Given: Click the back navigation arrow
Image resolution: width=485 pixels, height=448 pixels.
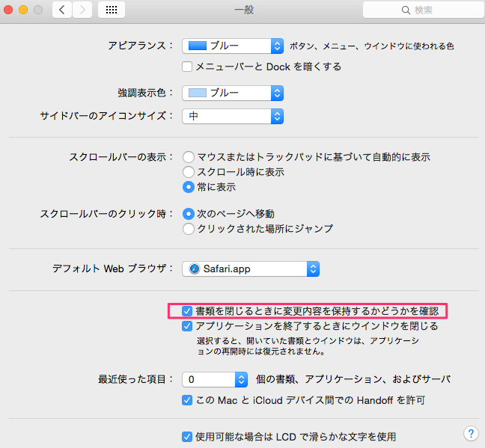Looking at the screenshot, I should [x=62, y=10].
